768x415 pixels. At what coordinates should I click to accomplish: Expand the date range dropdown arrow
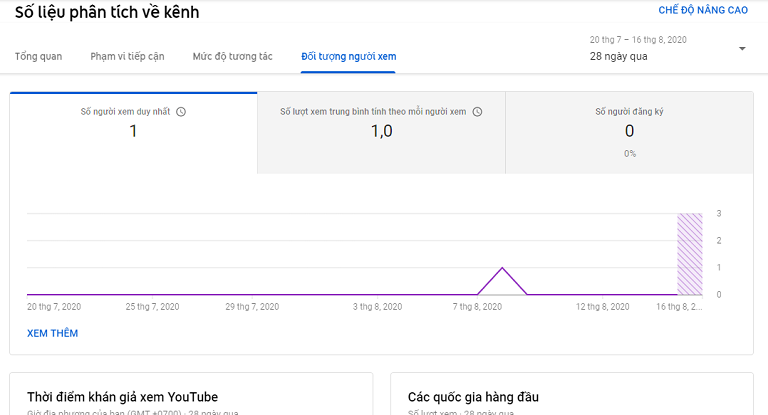click(742, 49)
